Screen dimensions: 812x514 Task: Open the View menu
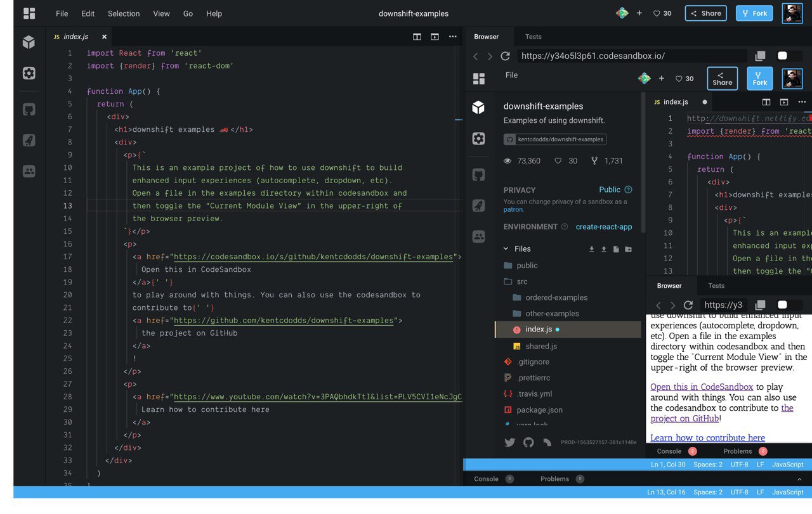(x=161, y=13)
